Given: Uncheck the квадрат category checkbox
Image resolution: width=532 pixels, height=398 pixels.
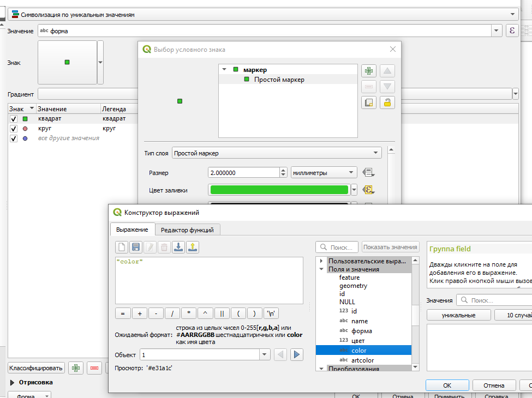Looking at the screenshot, I should click(14, 119).
